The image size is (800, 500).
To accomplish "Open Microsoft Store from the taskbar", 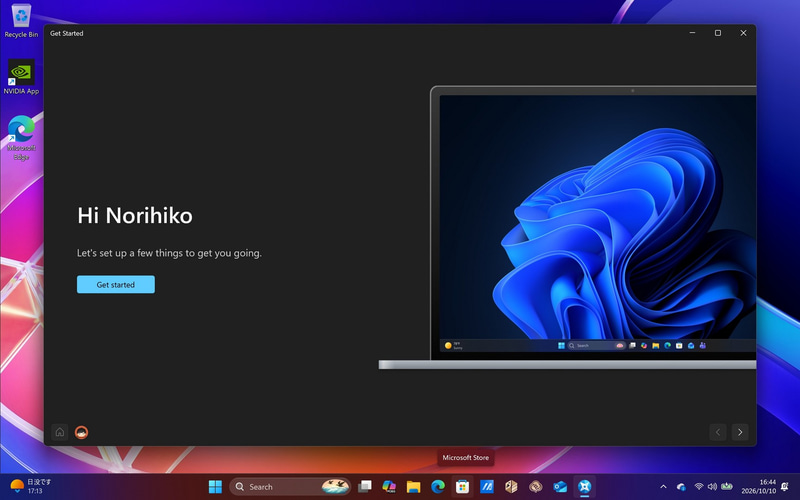I will tap(462, 487).
